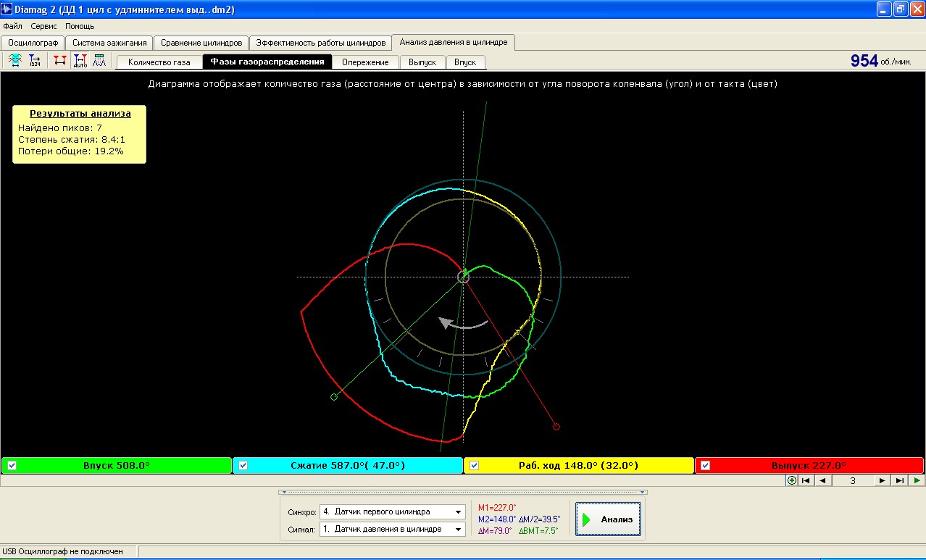
Task: Open the Количество газа sub-tab
Action: tap(159, 62)
